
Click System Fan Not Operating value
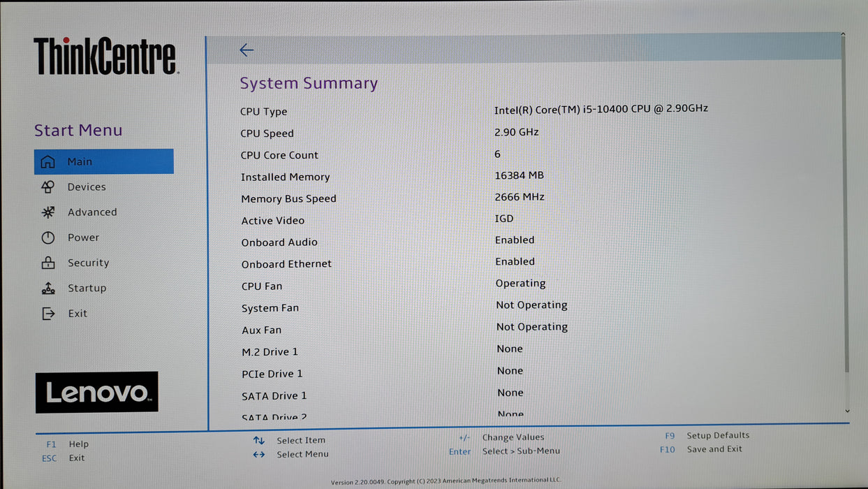pos(532,305)
